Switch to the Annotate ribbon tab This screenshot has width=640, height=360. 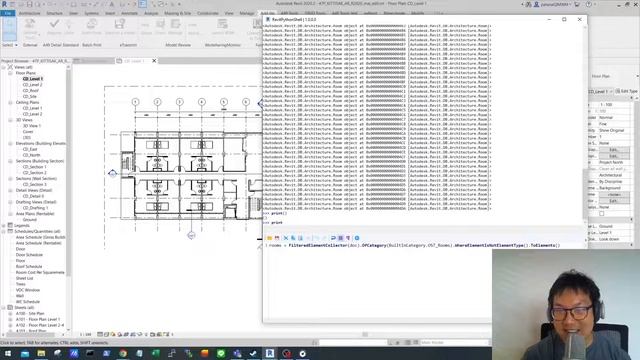pyautogui.click(x=129, y=13)
